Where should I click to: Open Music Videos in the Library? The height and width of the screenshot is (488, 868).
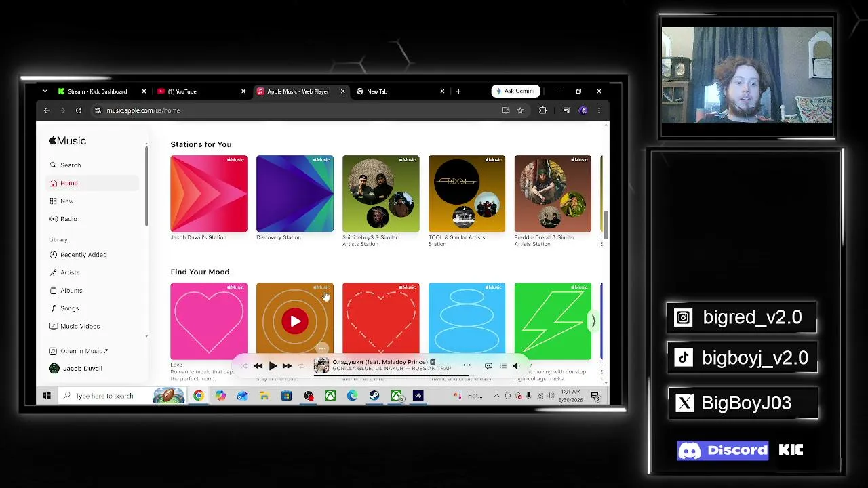click(93, 326)
